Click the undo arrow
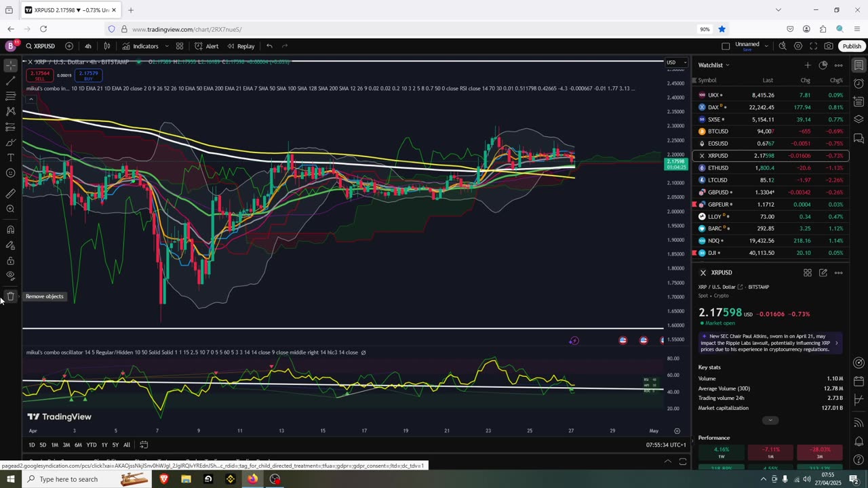This screenshot has width=868, height=488. click(x=269, y=46)
